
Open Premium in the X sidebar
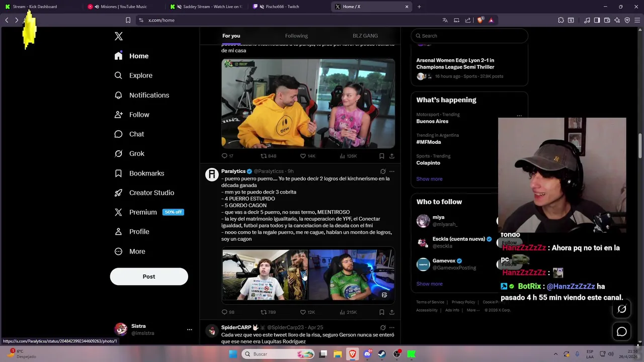tap(149, 212)
